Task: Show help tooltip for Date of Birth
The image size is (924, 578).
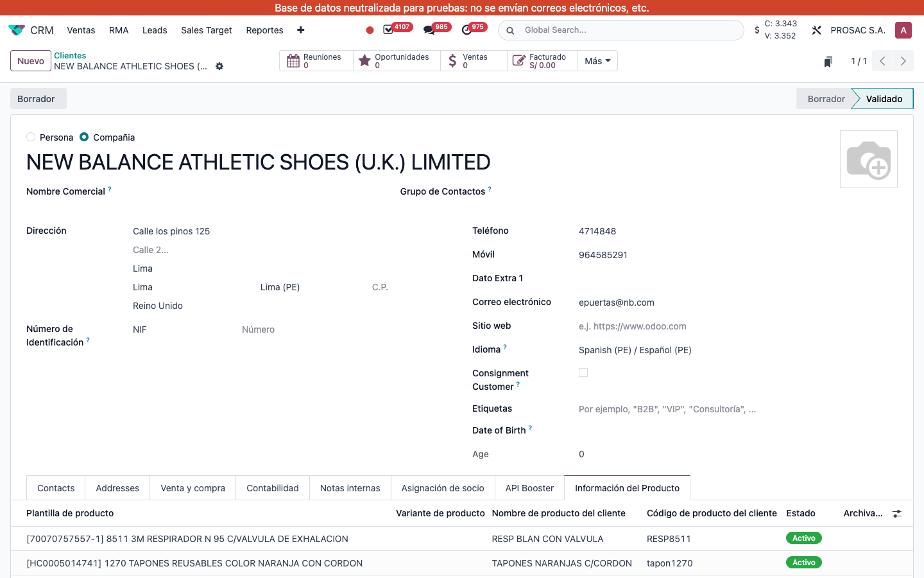Action: [x=530, y=428]
